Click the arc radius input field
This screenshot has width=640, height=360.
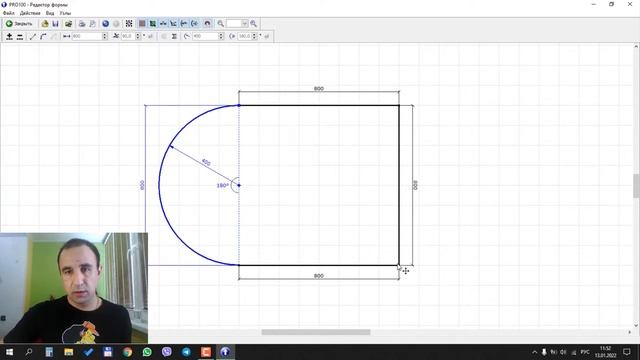[x=206, y=36]
